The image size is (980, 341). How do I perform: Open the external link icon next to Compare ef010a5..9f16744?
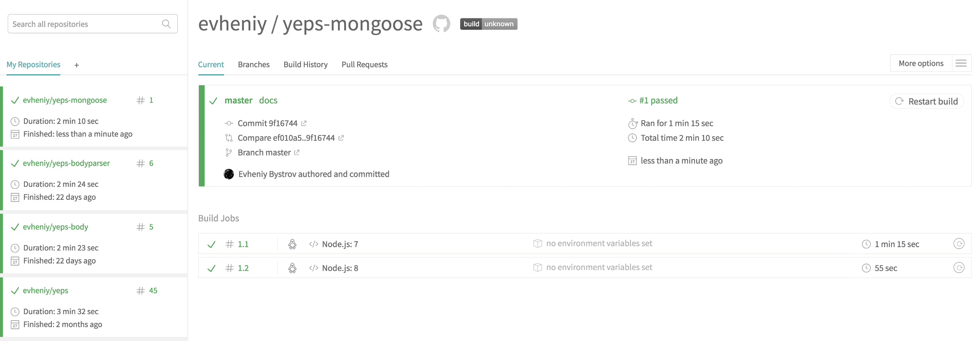coord(341,138)
